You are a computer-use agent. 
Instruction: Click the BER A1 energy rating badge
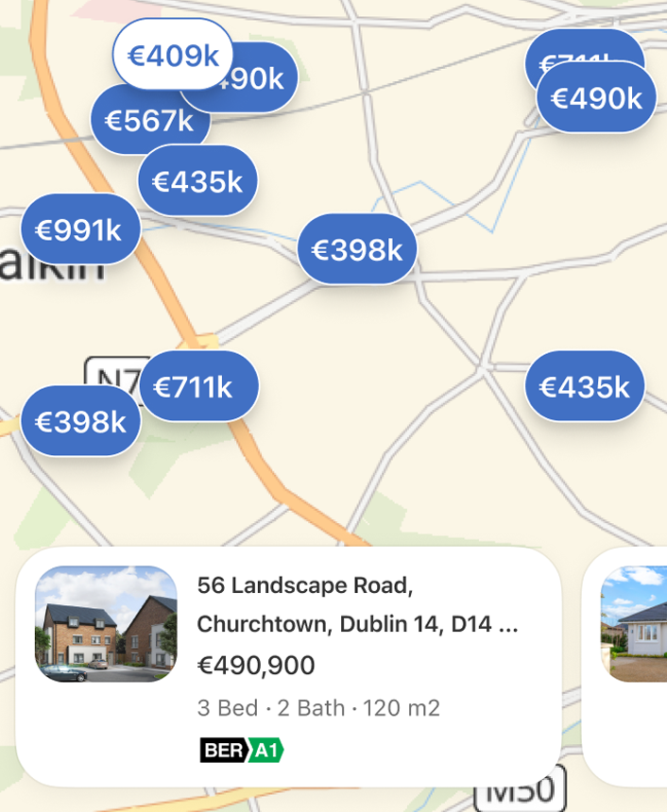[x=242, y=751]
